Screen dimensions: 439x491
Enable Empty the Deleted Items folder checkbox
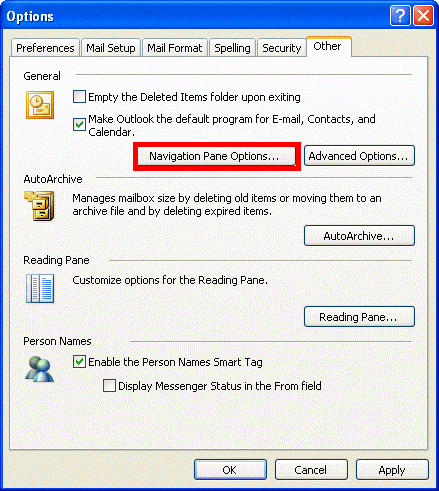tap(79, 97)
